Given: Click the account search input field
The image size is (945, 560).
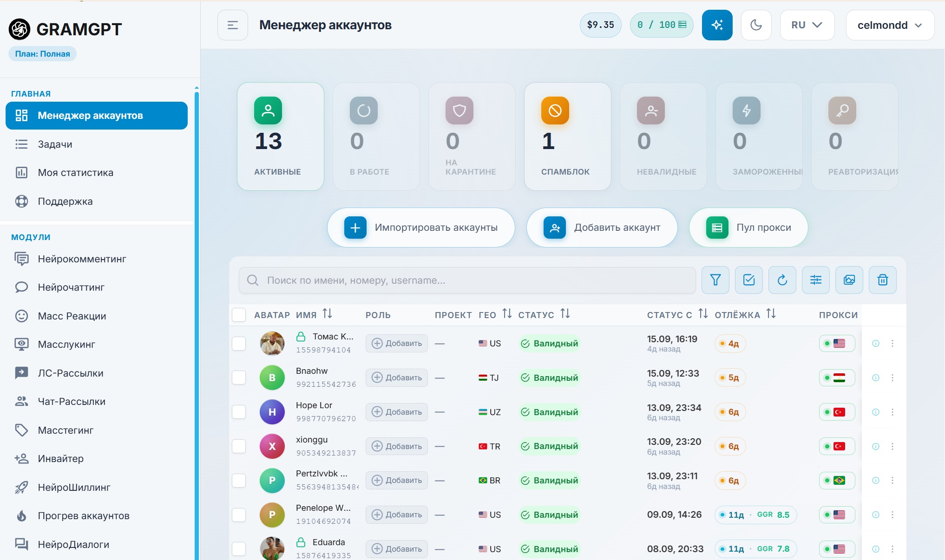Looking at the screenshot, I should (467, 280).
